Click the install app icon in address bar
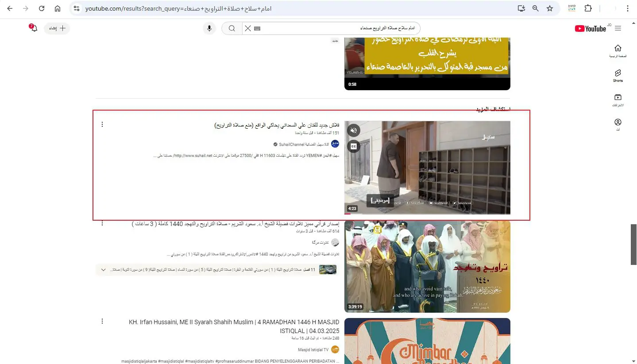Viewport: 637px width, 364px height. click(x=521, y=8)
